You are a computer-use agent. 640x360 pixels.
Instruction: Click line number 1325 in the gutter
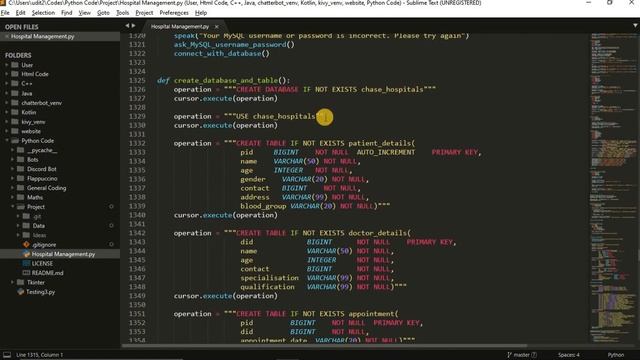(137, 80)
